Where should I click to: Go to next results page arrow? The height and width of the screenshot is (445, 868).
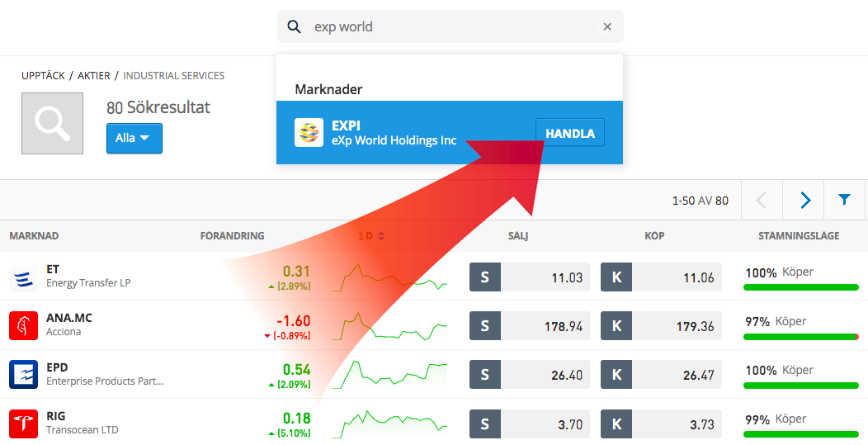805,200
